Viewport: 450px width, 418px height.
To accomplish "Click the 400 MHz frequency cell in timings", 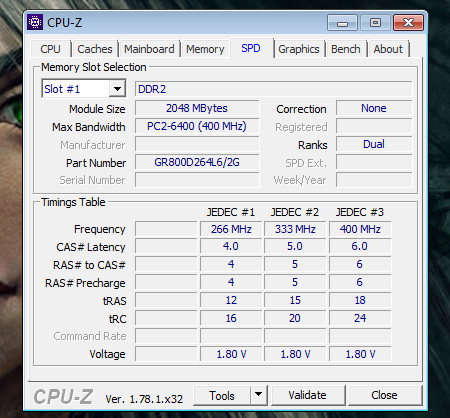I will tap(360, 229).
